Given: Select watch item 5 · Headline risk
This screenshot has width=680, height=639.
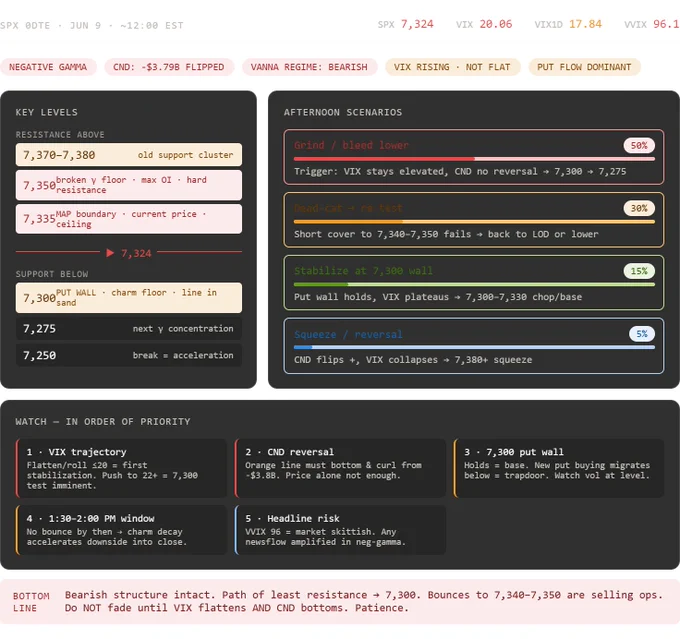Looking at the screenshot, I should point(340,530).
